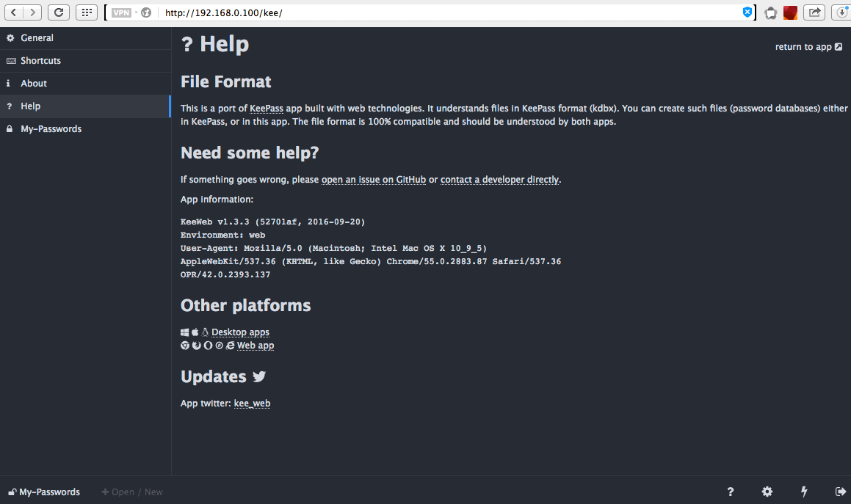Click the Safari compass icon next to Web app
851x504 pixels.
(x=220, y=346)
